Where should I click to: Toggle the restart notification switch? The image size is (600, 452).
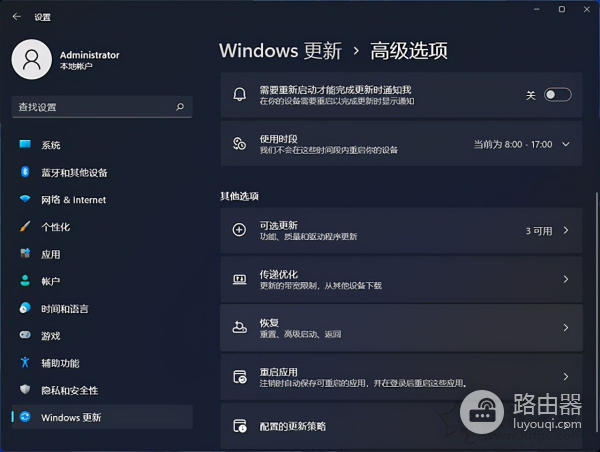tap(558, 95)
